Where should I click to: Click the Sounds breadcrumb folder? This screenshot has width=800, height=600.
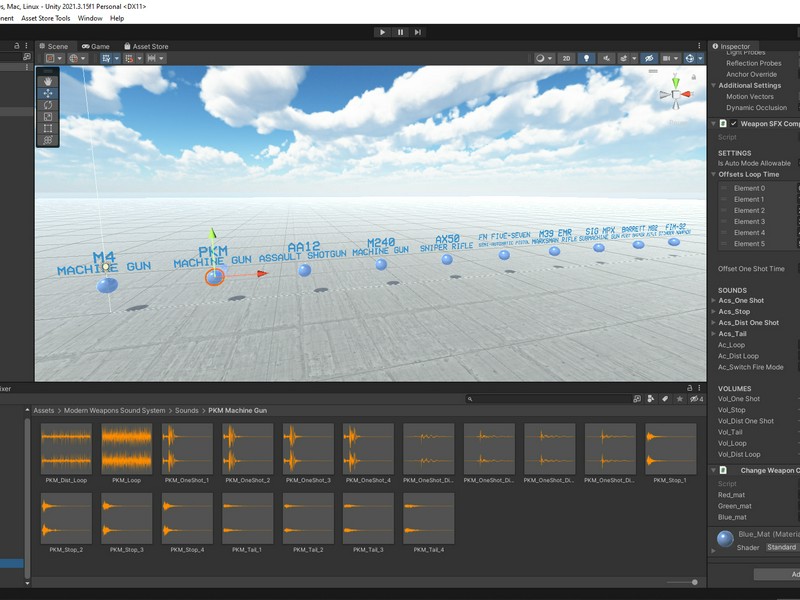187,410
